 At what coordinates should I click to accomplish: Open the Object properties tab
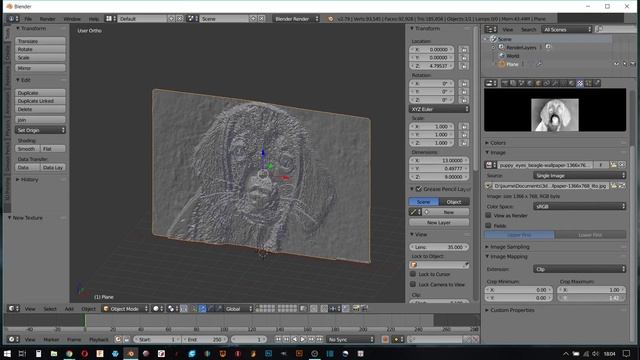538,83
